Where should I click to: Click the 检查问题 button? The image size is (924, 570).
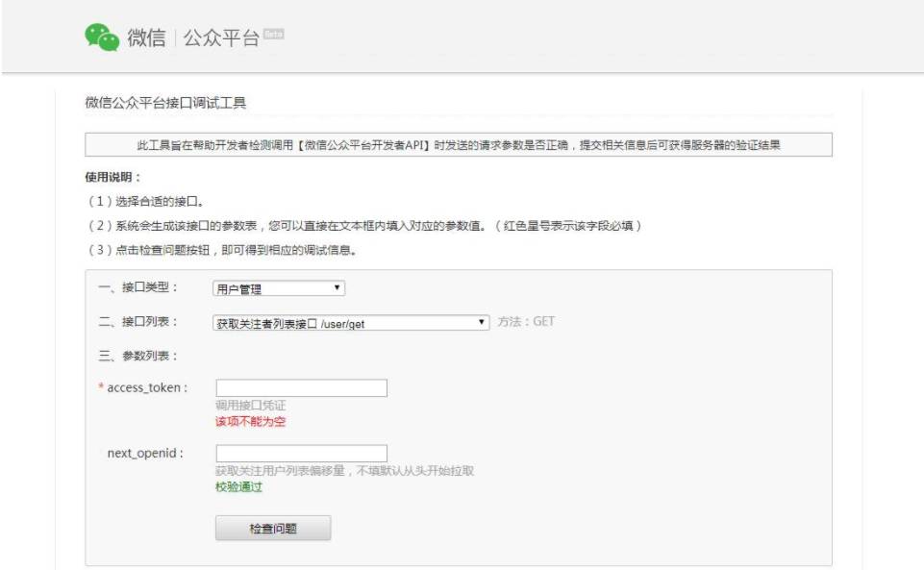[x=273, y=529]
